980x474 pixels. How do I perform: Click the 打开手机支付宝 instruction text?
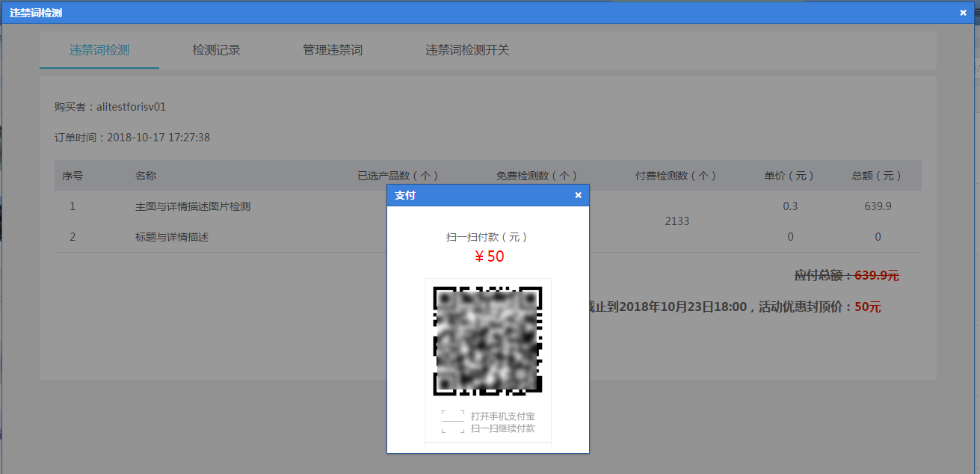tap(502, 416)
